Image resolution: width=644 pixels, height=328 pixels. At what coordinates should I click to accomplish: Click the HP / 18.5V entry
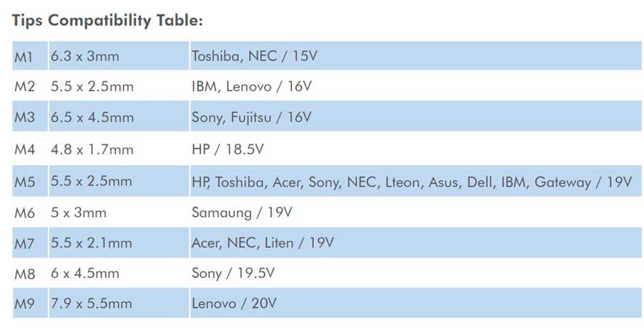(228, 149)
